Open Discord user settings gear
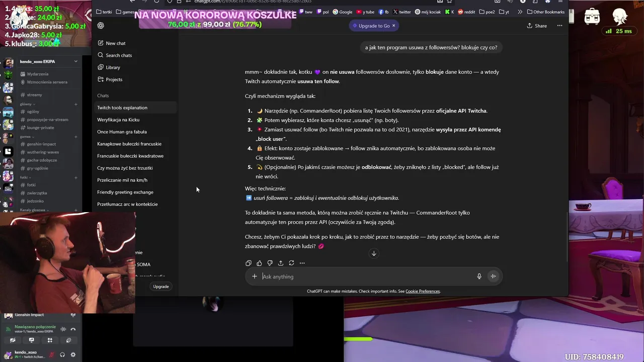 73,354
